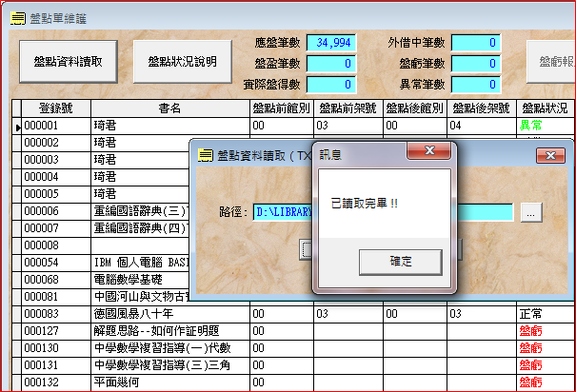Select cell 000132 in 登錄號 column
This screenshot has height=392, width=576.
pos(56,382)
